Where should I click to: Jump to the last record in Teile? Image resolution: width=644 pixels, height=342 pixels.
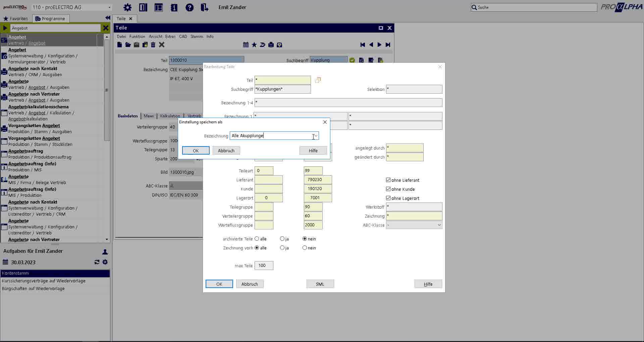(x=388, y=45)
